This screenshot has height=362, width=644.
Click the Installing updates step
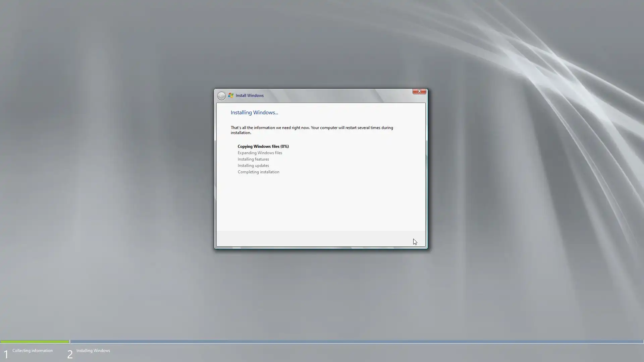pos(253,166)
